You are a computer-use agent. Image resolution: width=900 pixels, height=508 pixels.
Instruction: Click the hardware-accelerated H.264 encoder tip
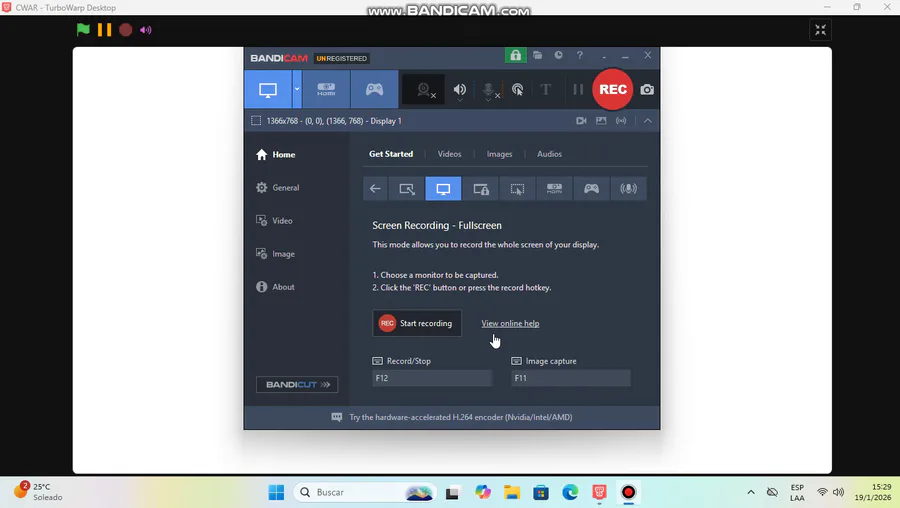tap(452, 417)
